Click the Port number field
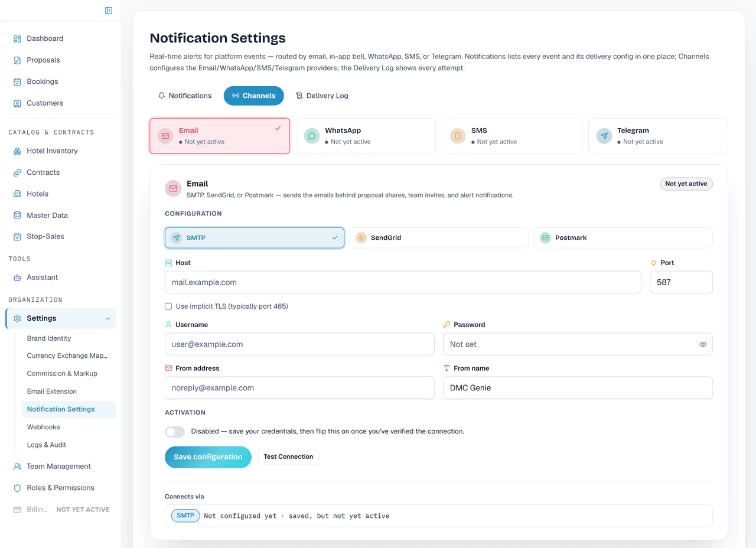Viewport: 756px width, 548px height. pyautogui.click(x=681, y=282)
